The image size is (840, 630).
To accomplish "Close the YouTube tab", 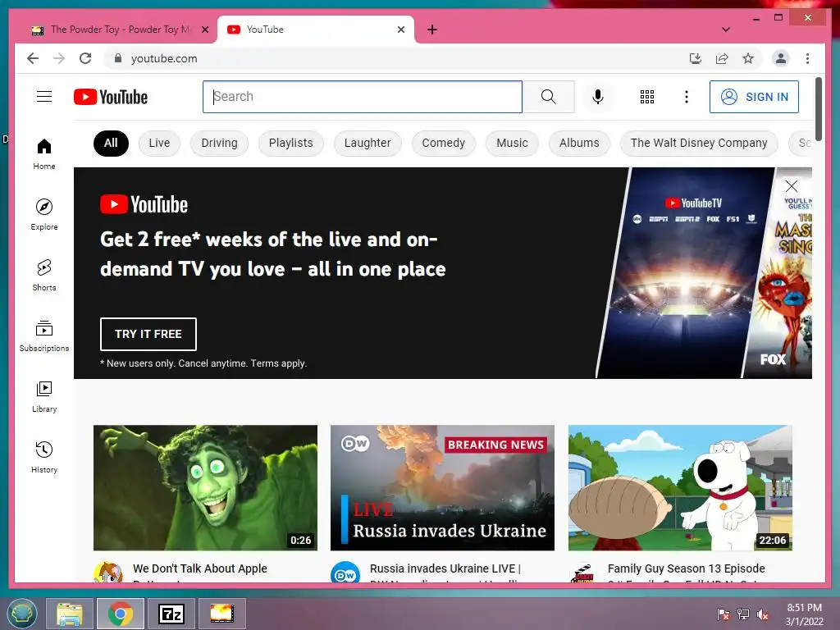I will [x=400, y=30].
